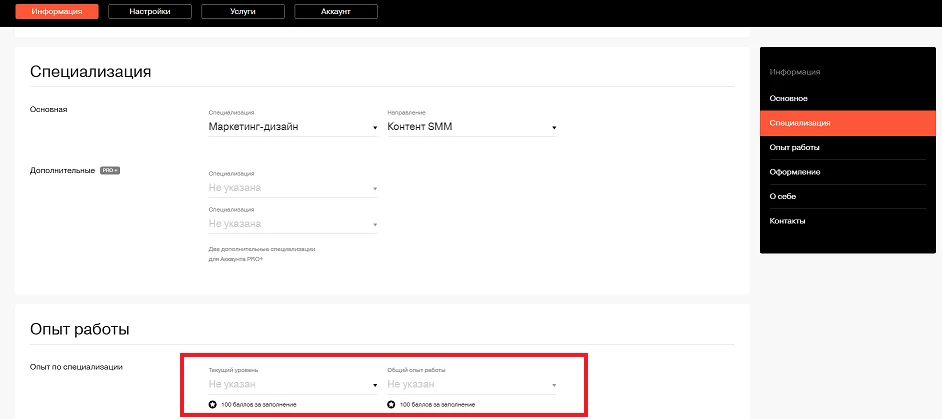This screenshot has width=942, height=419.
Task: Select Специализация in the sidebar
Action: click(x=848, y=123)
